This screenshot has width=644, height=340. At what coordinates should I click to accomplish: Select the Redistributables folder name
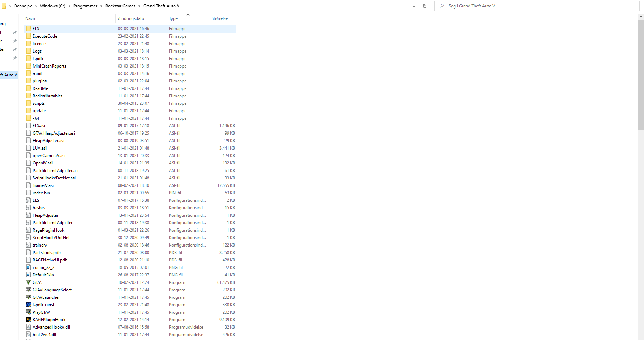48,96
